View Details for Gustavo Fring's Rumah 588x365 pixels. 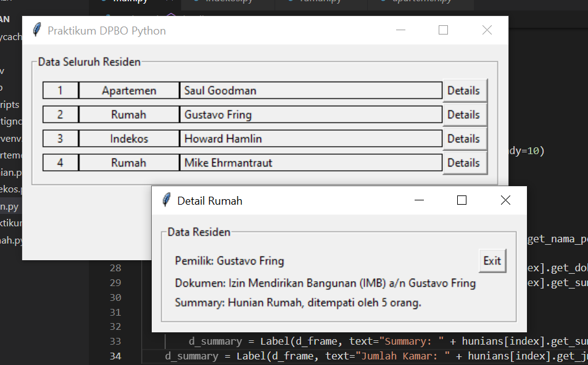[x=465, y=114]
